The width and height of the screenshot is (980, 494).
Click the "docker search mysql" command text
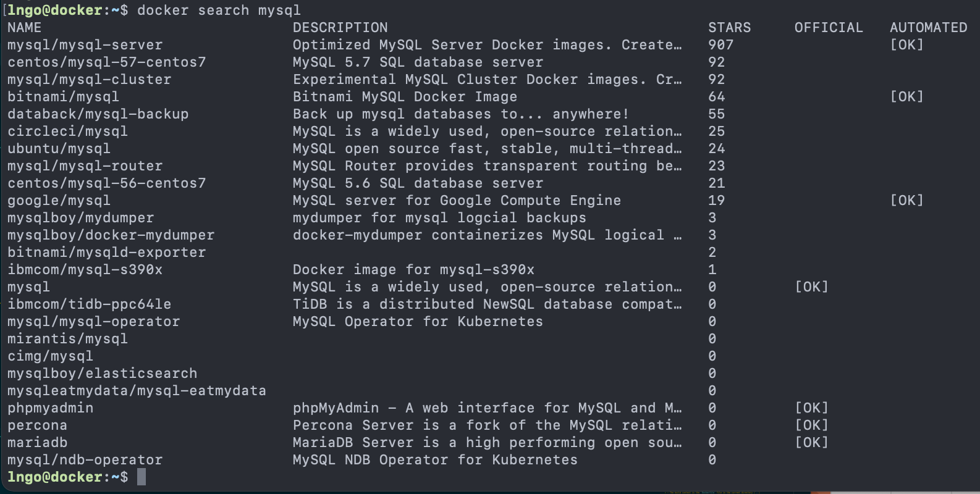pyautogui.click(x=219, y=10)
